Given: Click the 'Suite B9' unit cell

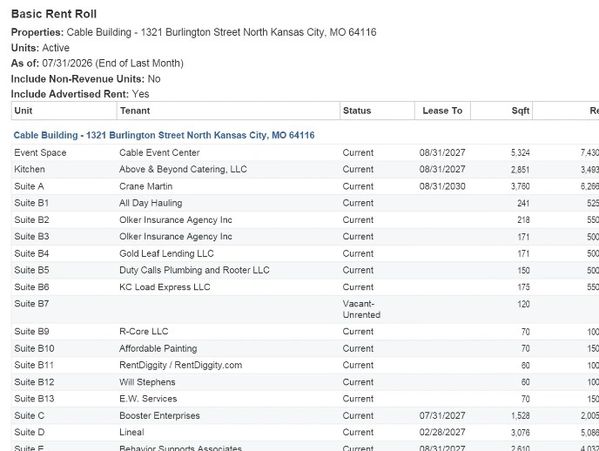Looking at the screenshot, I should 32,331.
